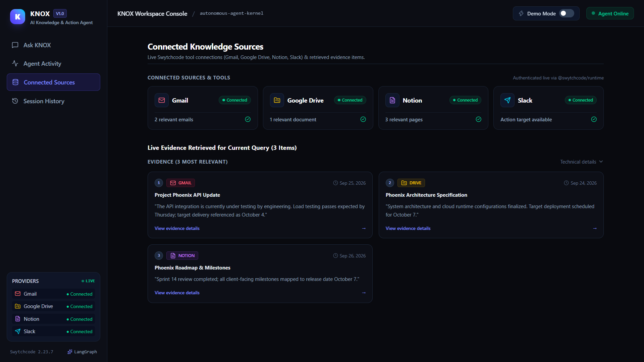Click the check icon beside 1 relevant document
This screenshot has height=362, width=644.
click(363, 119)
